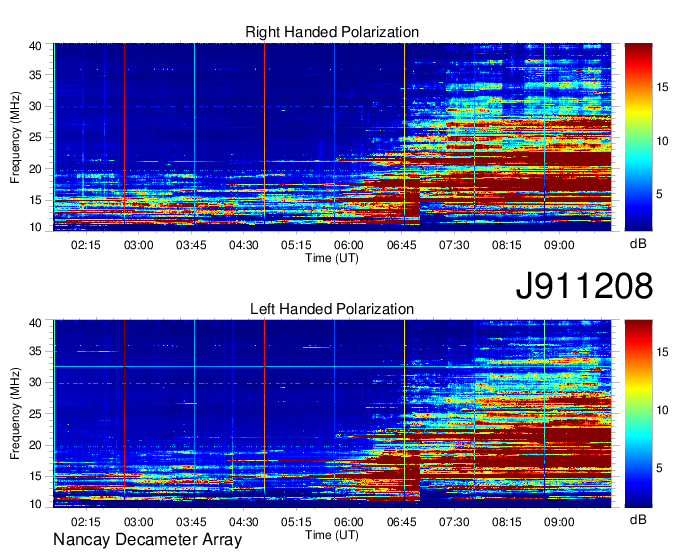Click '09:00' tick under Left Handed plot
The image size is (680, 552).
tap(559, 522)
